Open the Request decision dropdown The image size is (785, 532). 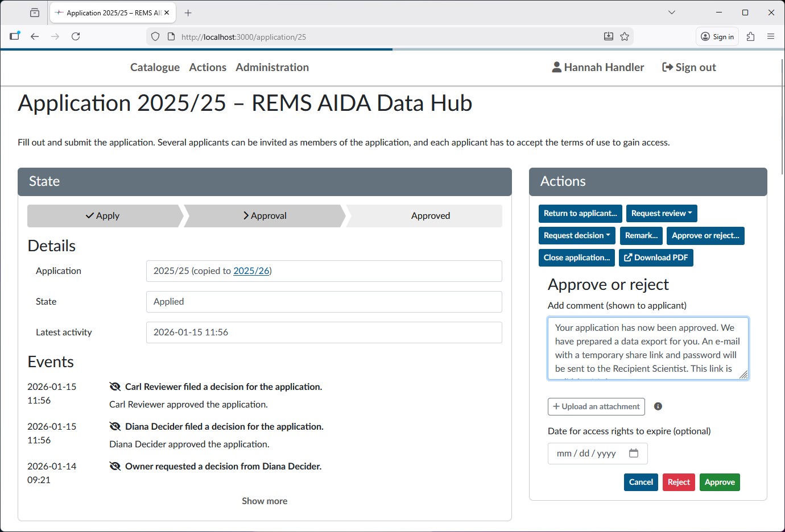coord(576,235)
